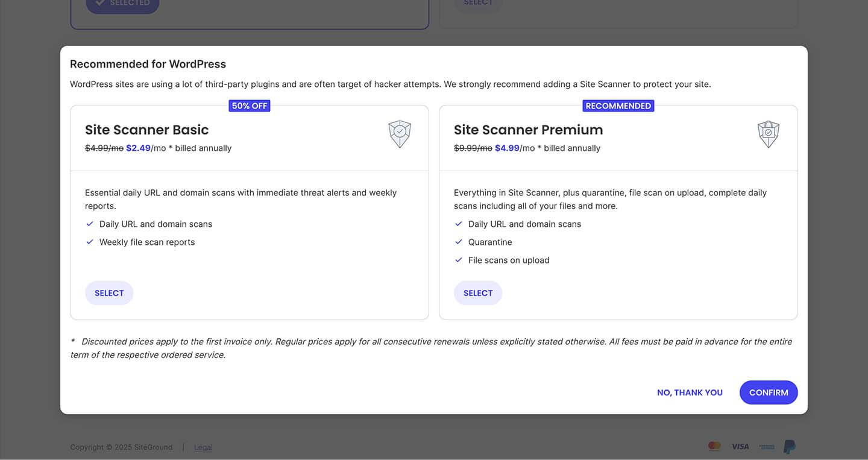Click the $2.49 discounted price
Viewport: 868px width, 460px height.
coord(138,148)
